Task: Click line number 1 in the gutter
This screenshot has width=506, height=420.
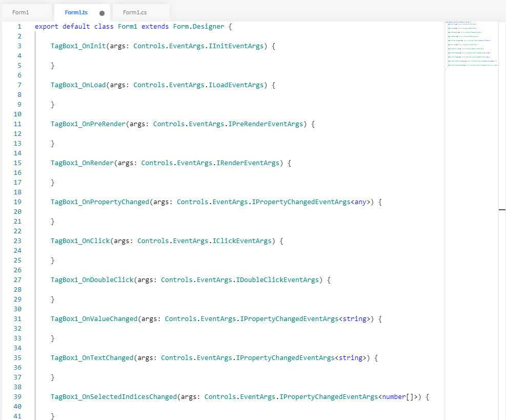Action: [19, 26]
